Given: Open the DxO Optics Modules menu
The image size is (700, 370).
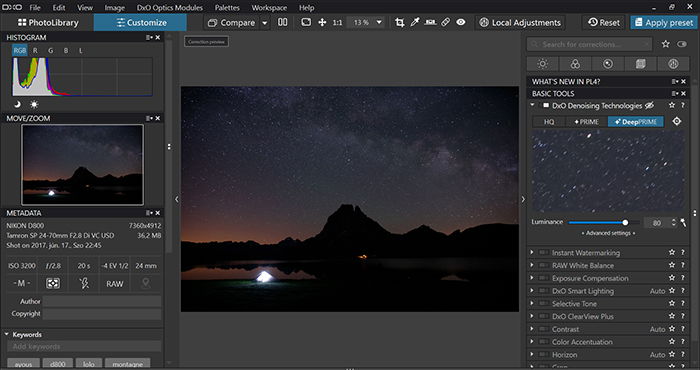Looking at the screenshot, I should point(170,8).
